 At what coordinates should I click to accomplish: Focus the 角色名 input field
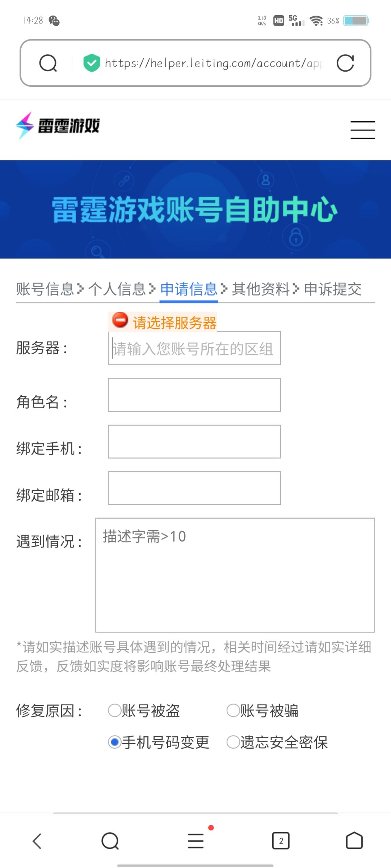(194, 395)
